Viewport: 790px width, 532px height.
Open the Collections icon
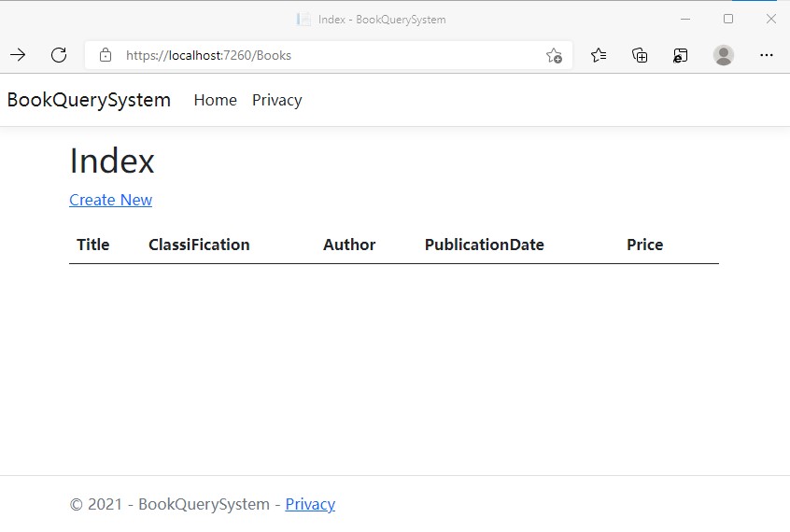pos(640,55)
